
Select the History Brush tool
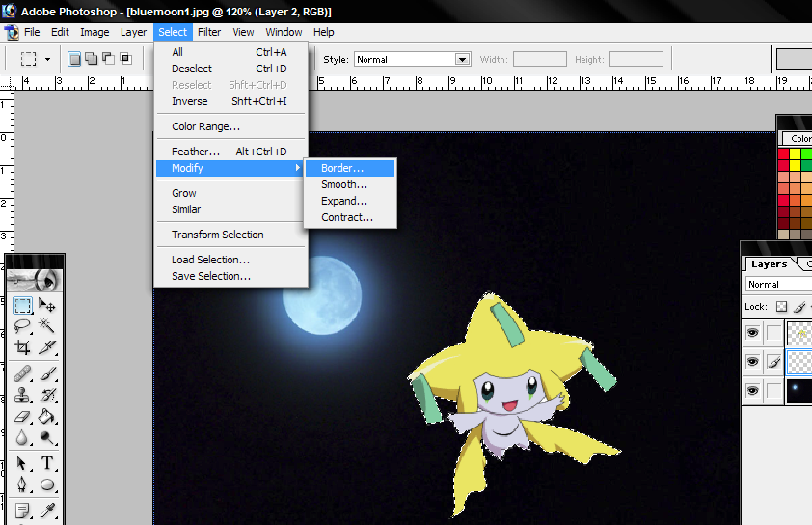[47, 395]
